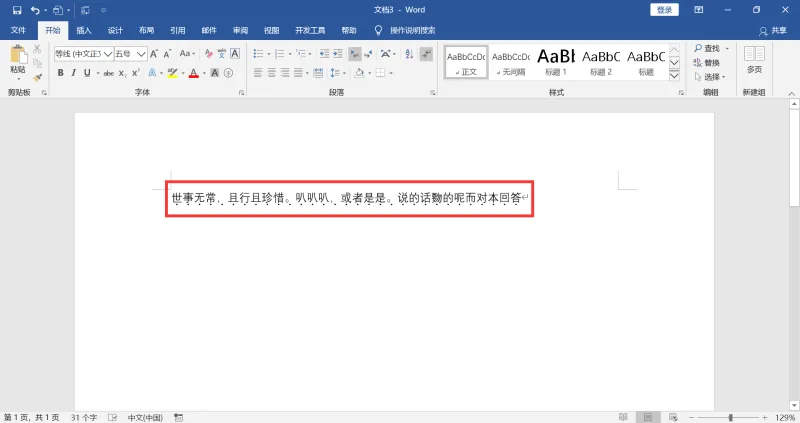Screen dimensions: 800x423
Task: Click the Undo arrow icon
Action: (35, 10)
